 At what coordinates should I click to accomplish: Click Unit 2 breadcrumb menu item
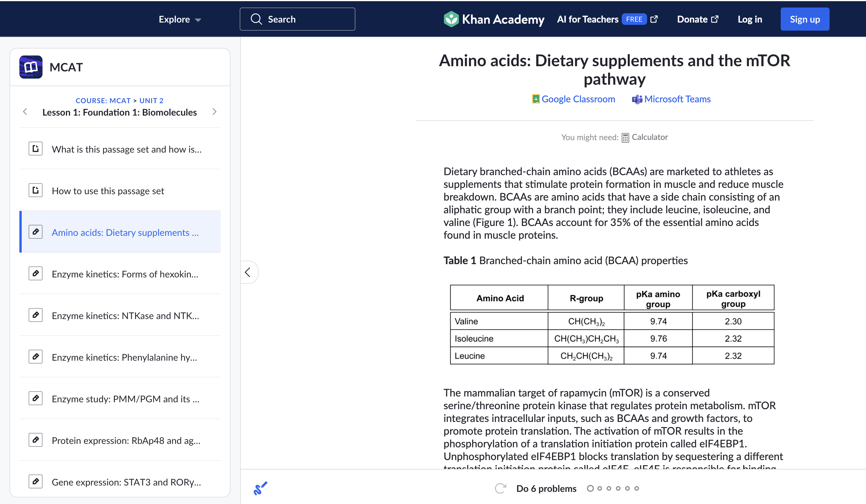coord(151,100)
